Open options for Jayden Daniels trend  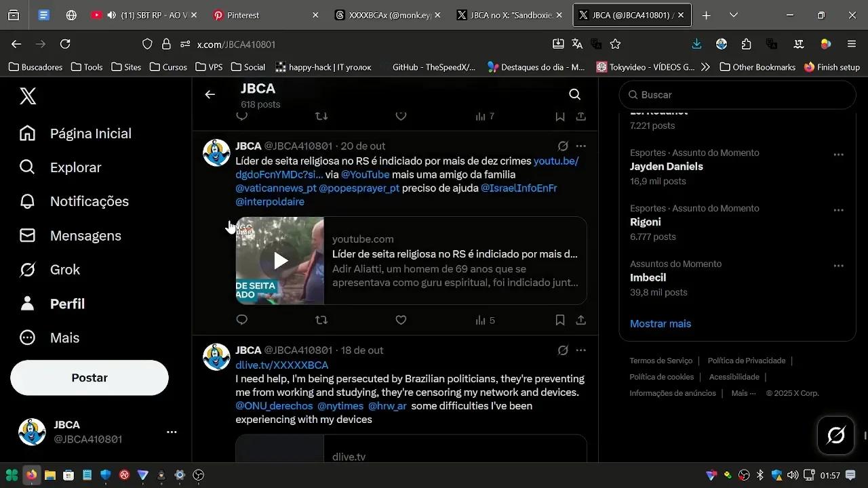[x=838, y=155]
